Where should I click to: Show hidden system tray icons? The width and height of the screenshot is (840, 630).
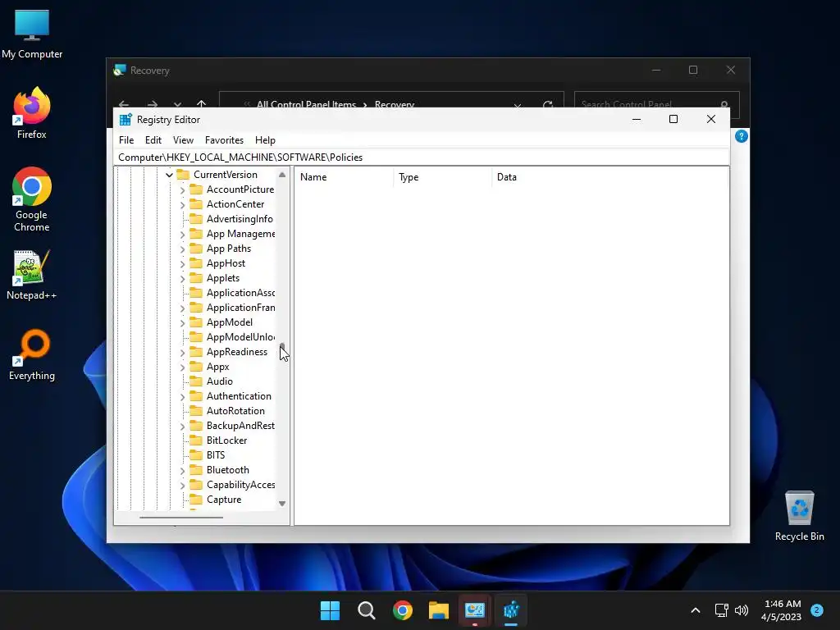click(696, 610)
